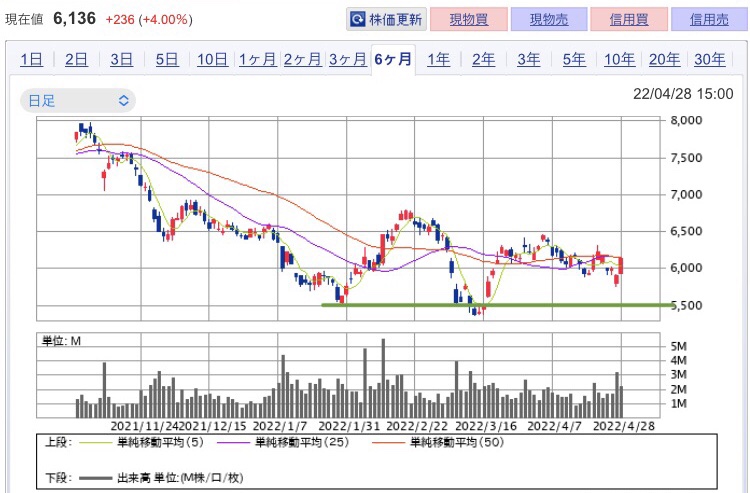Click the last red candlestick on the chart

[x=621, y=265]
